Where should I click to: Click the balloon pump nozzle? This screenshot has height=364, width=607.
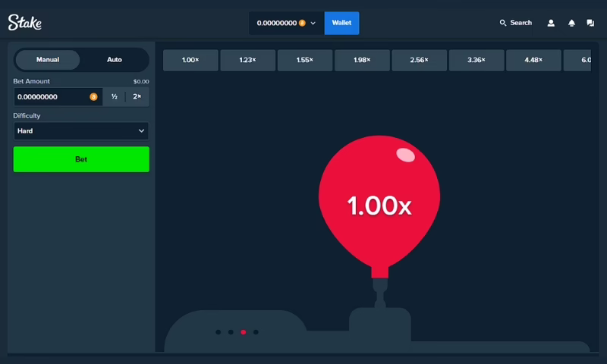point(379,288)
